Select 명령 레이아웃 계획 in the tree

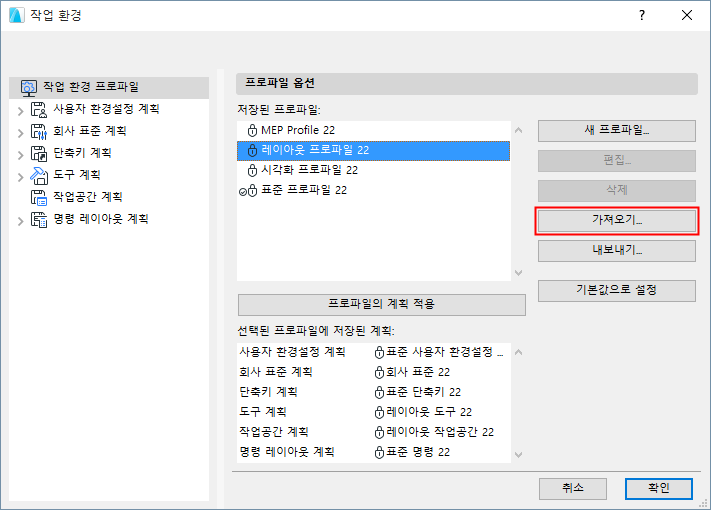tap(101, 219)
